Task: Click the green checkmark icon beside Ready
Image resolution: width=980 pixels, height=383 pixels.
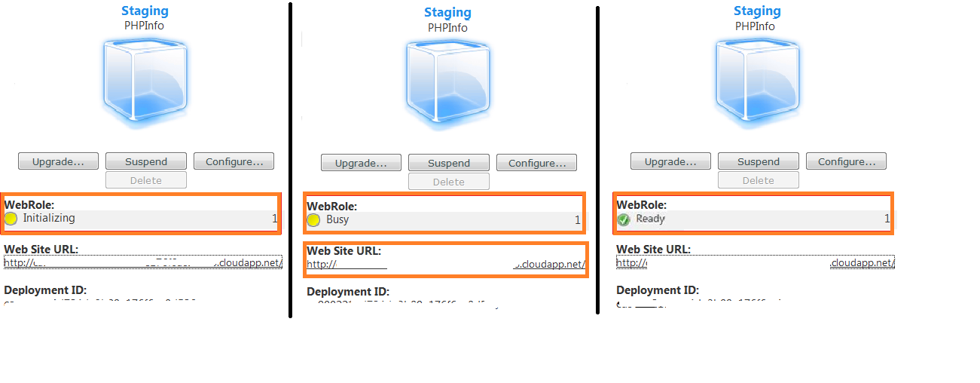Action: (624, 219)
